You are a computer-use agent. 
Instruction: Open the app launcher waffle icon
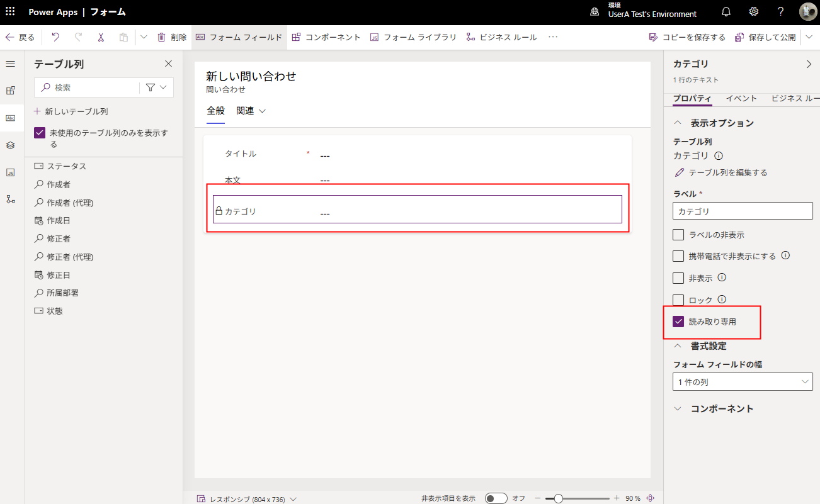10,12
